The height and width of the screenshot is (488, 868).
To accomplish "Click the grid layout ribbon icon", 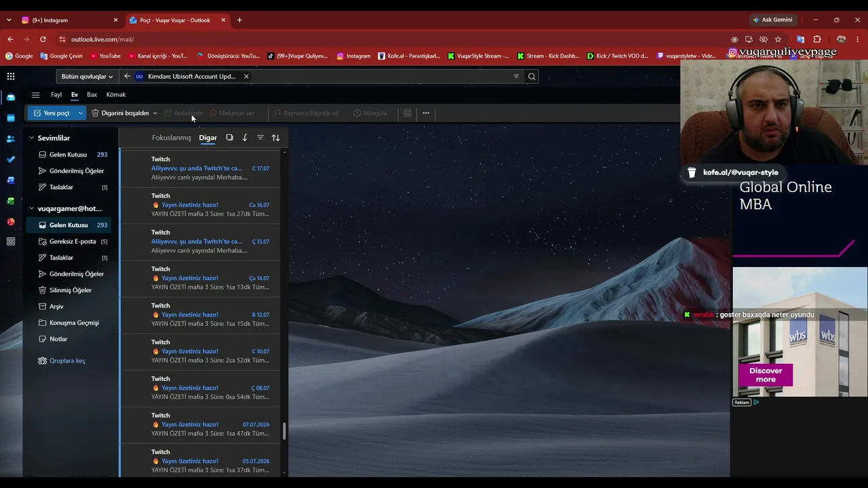I will click(408, 113).
